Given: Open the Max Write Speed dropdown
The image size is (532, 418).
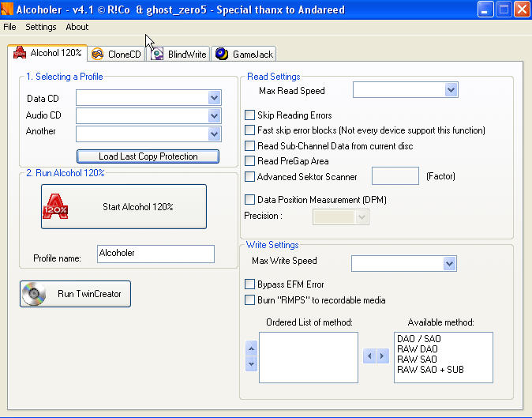Looking at the screenshot, I should [450, 263].
